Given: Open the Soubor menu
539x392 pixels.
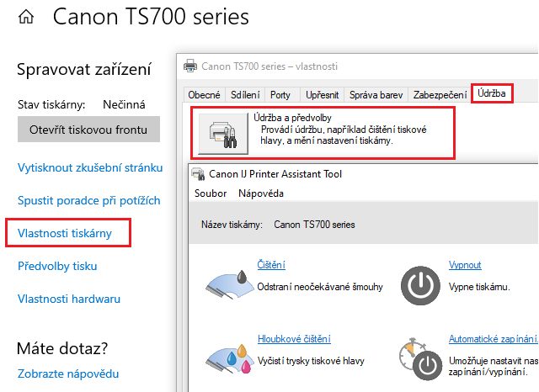Looking at the screenshot, I should (210, 193).
